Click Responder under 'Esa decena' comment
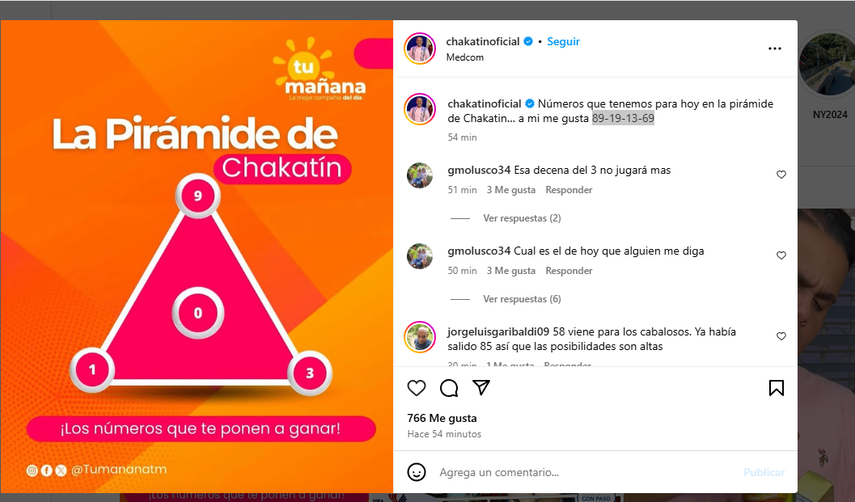Viewport: 855px width, 502px height. click(x=569, y=190)
